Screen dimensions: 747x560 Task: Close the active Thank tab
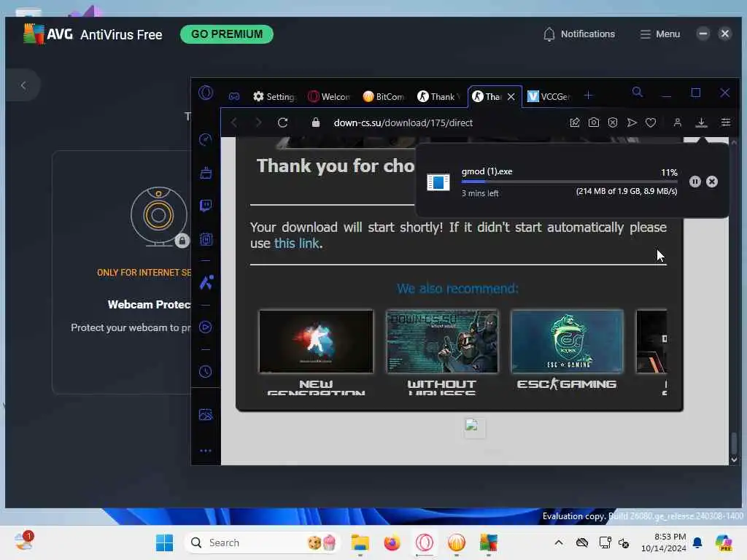click(511, 97)
